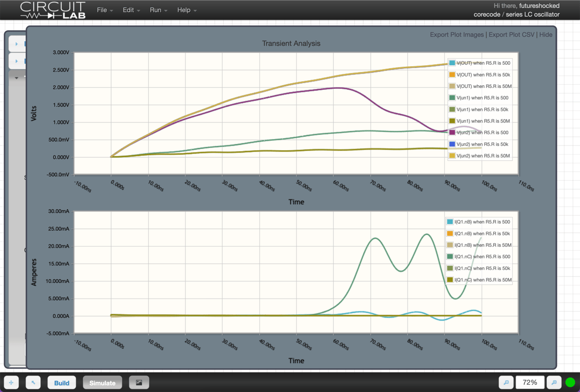The height and width of the screenshot is (392, 580).
Task: Click the 72% zoom level field
Action: (x=530, y=382)
